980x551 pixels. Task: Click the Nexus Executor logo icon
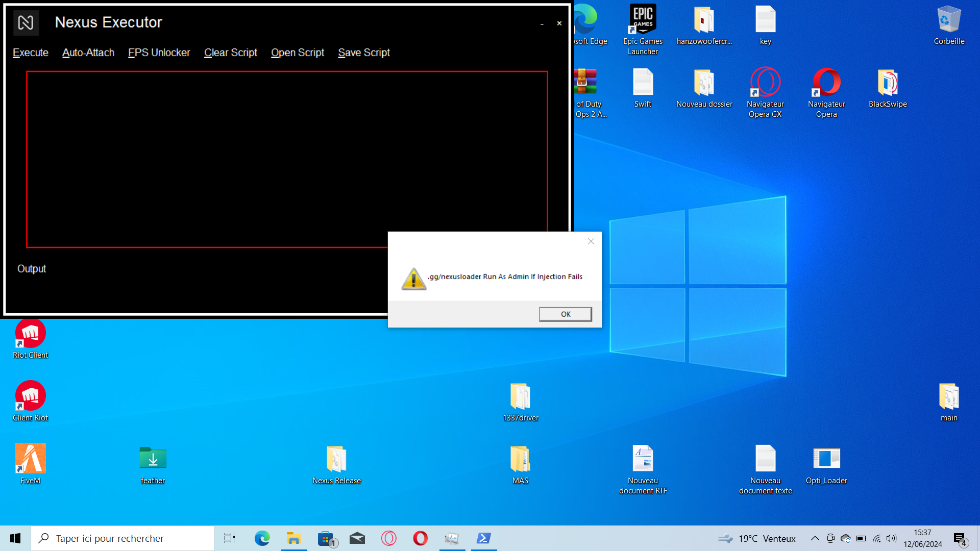(x=26, y=22)
